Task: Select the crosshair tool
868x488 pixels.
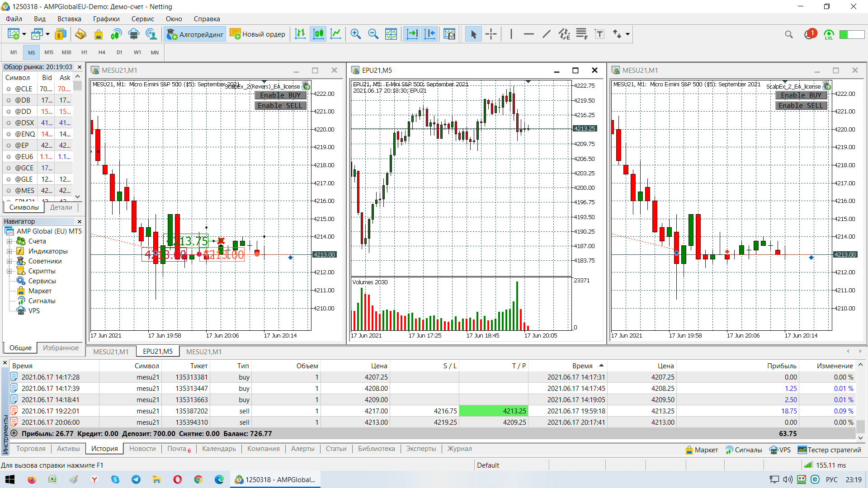Action: 491,34
